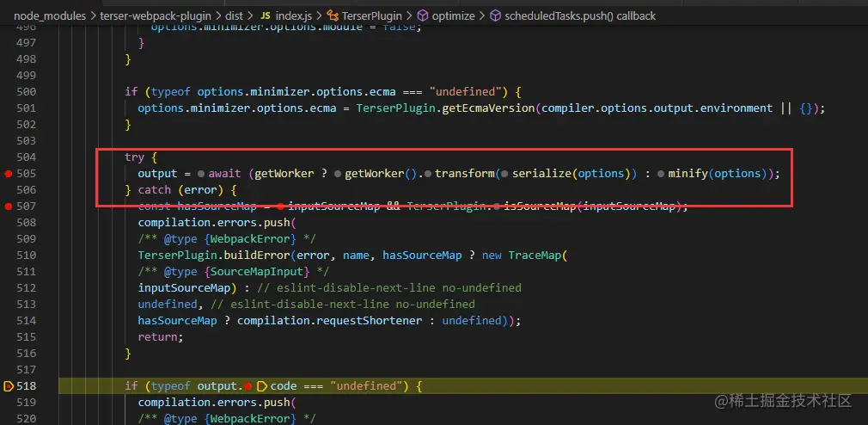
Task: Toggle red inline breakpoint after output. on line 518
Action: pos(248,386)
